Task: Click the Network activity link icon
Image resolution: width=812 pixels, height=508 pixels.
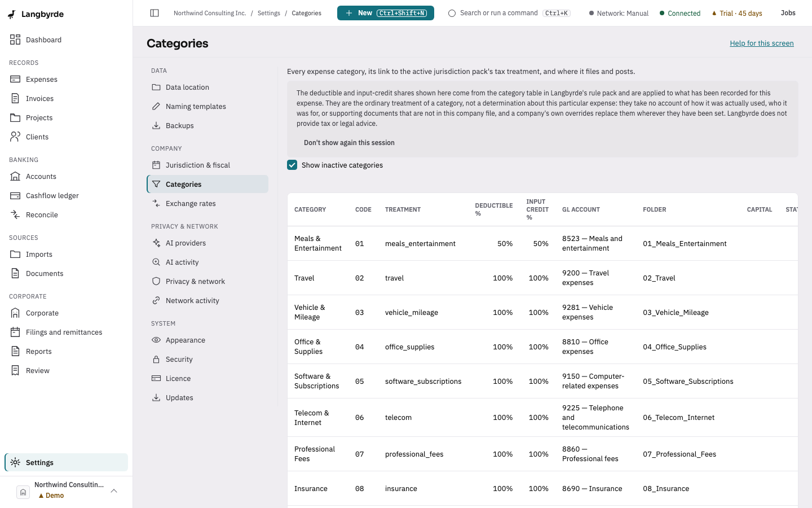Action: (156, 300)
